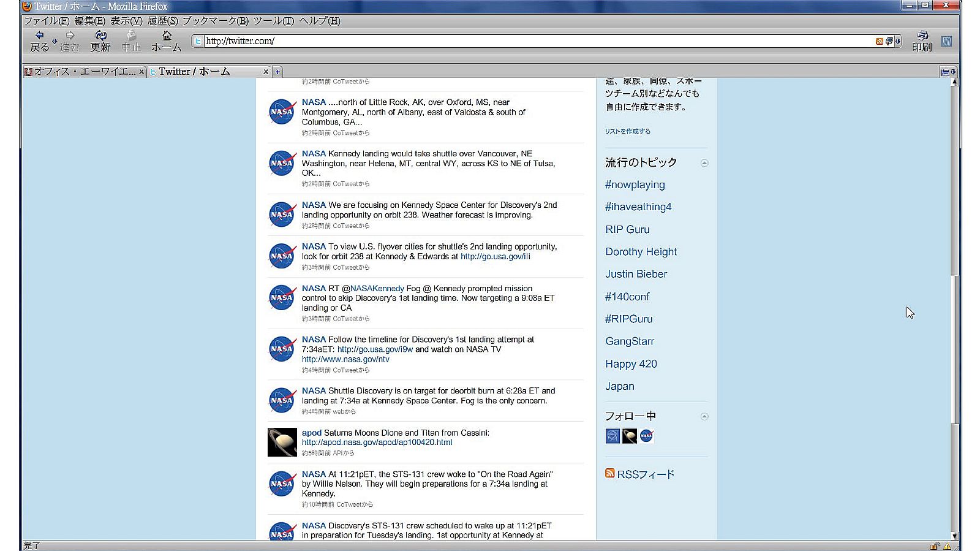Click the apod Saturn avatar thumbnail
The image size is (980, 551).
282,442
